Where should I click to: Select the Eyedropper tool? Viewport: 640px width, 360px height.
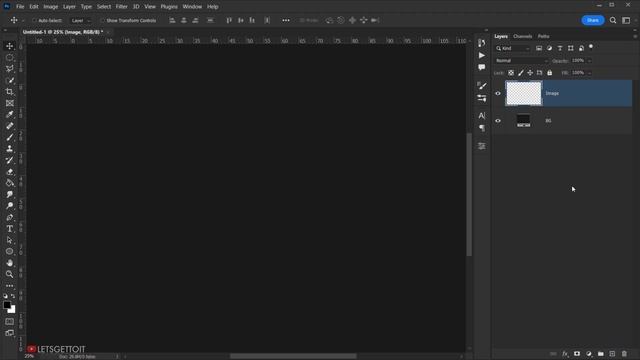[x=9, y=115]
